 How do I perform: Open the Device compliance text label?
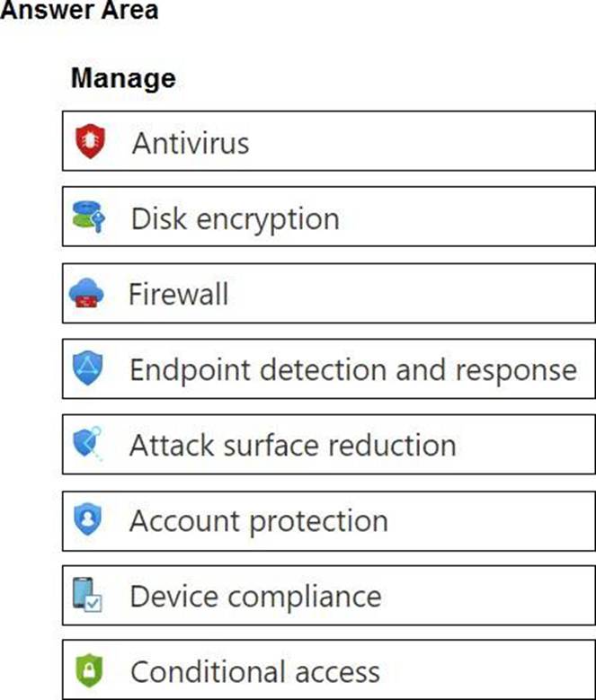(x=255, y=597)
